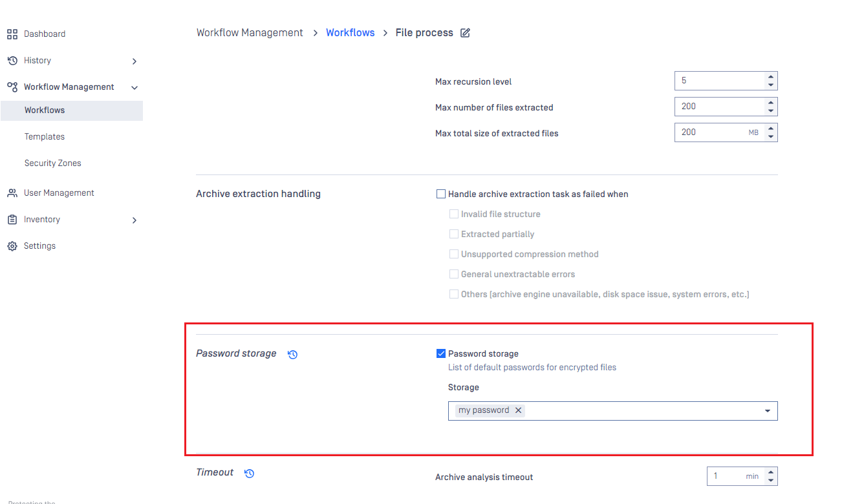
Task: Tick the 'Invalid file structure' checkbox
Action: [454, 214]
